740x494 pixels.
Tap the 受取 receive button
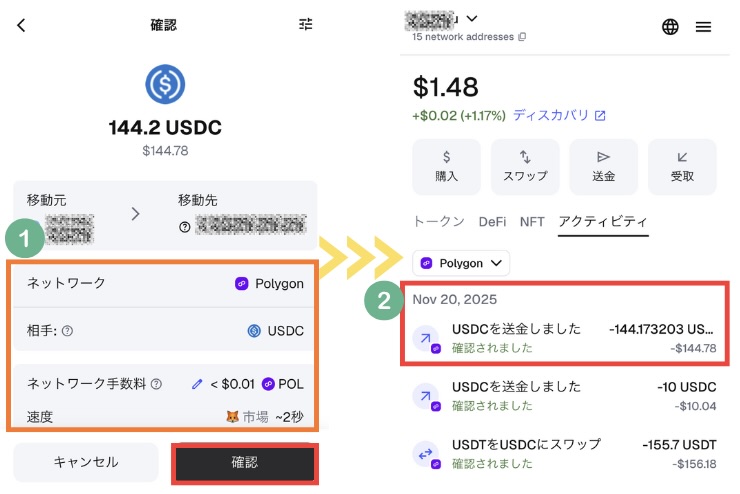pos(682,166)
